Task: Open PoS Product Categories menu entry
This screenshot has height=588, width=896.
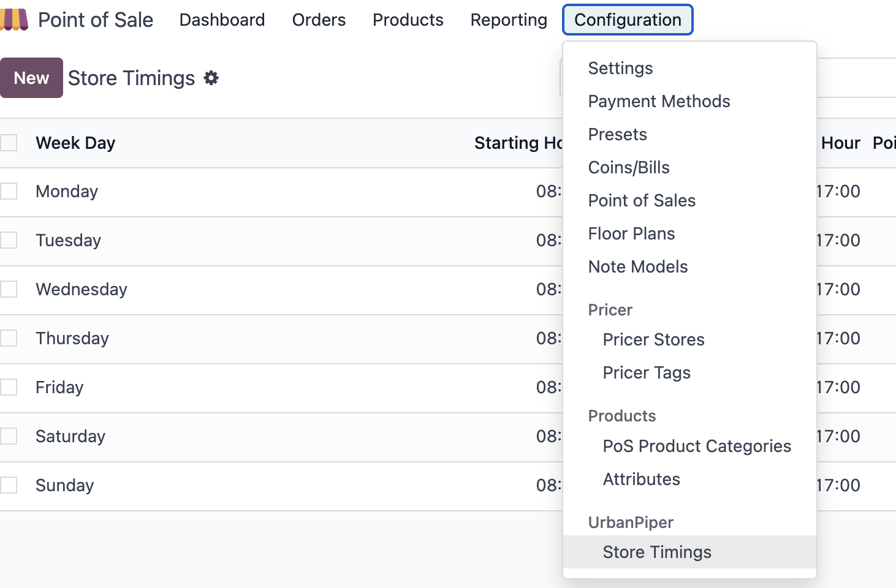Action: coord(689,446)
